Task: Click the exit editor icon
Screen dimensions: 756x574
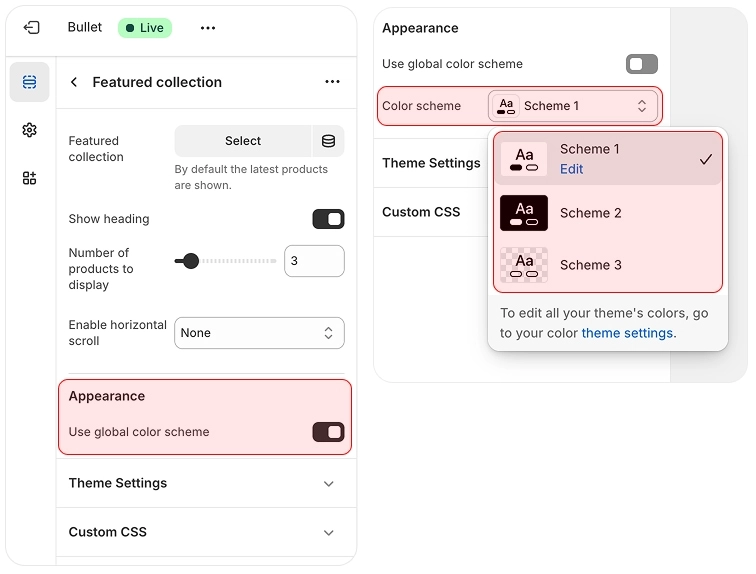Action: [31, 28]
